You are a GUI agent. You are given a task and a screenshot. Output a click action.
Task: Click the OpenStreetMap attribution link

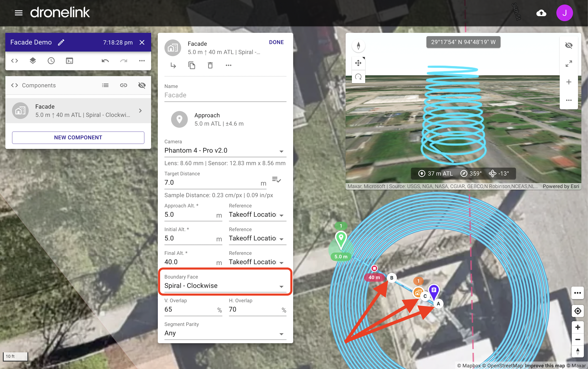tap(502, 365)
